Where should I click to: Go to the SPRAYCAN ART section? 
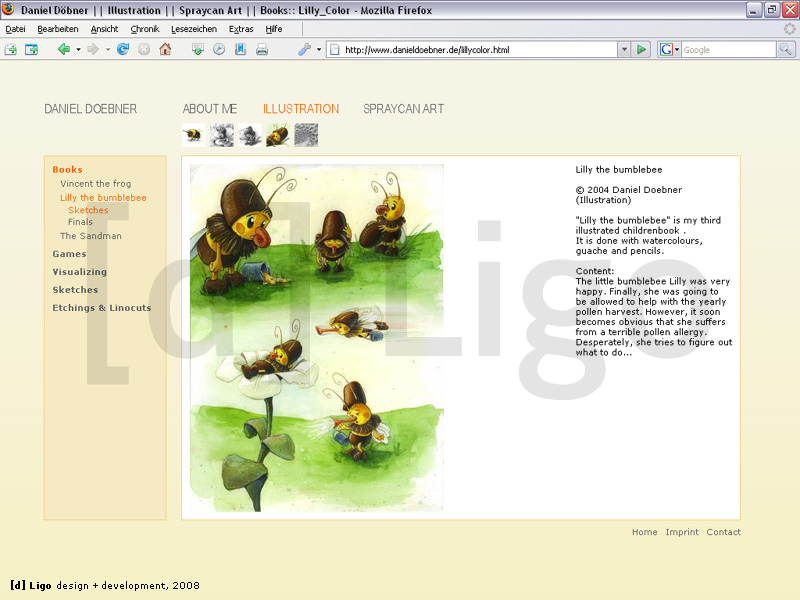(x=404, y=109)
